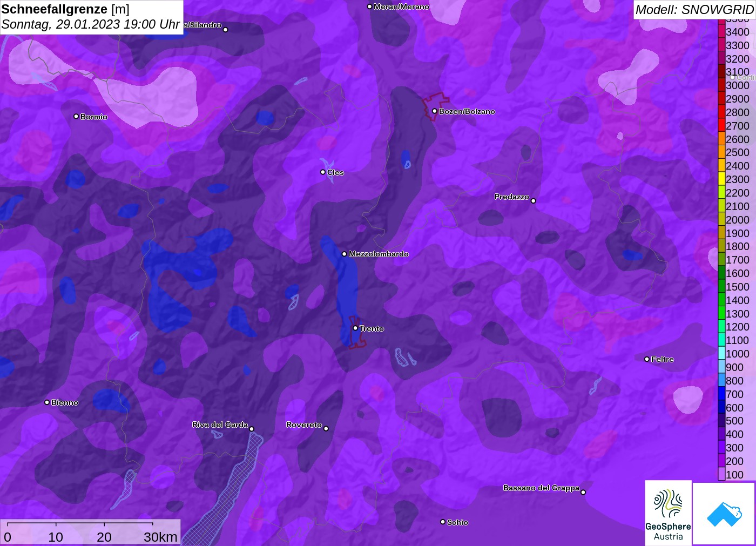Click the 10 scale bar tick label
Viewport: 756px width, 546px height.
coord(56,537)
